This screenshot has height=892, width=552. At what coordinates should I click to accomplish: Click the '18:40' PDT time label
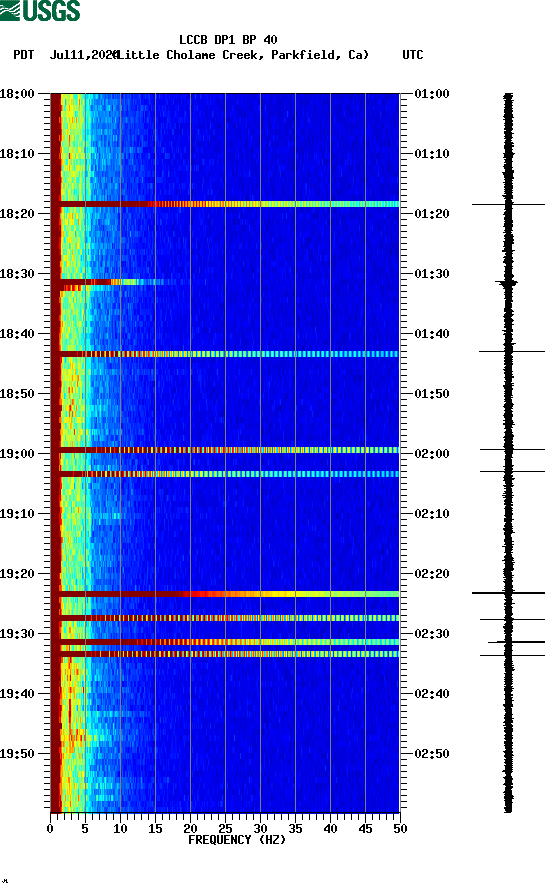[17, 334]
